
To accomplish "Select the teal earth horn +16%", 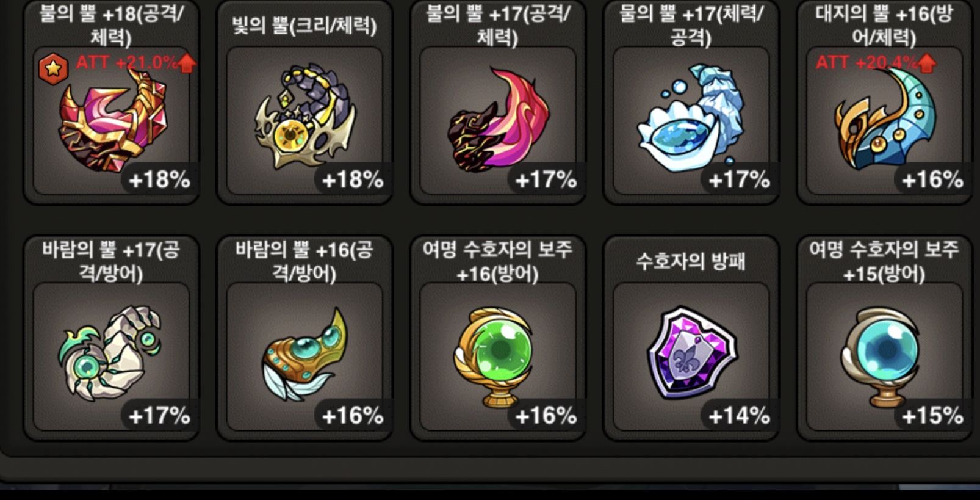I will tap(885, 121).
